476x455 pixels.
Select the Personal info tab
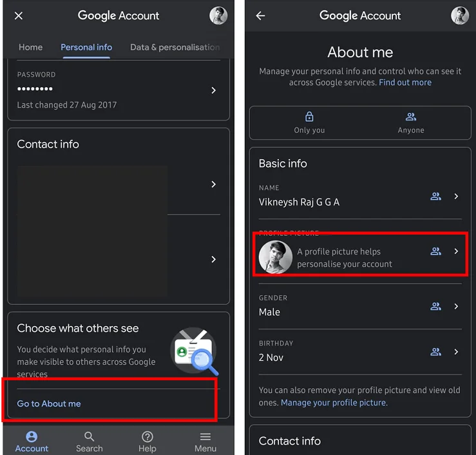pos(86,48)
